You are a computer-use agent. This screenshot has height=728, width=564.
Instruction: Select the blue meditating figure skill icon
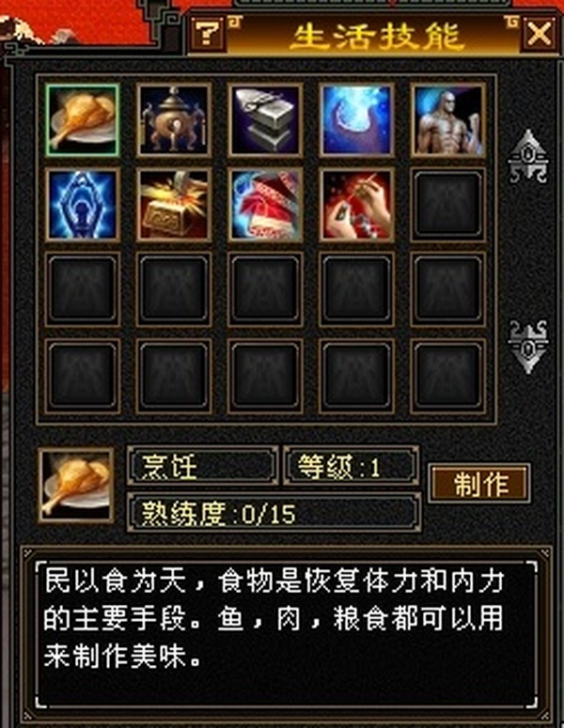[82, 205]
